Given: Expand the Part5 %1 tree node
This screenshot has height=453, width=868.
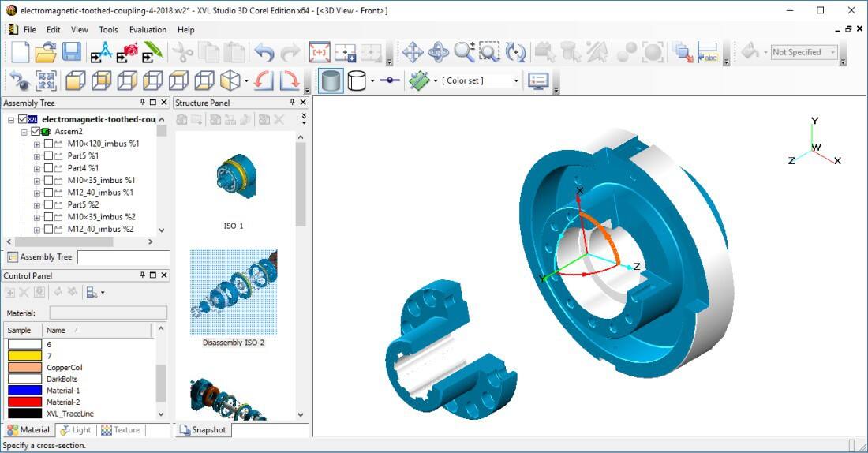Looking at the screenshot, I should pos(37,156).
